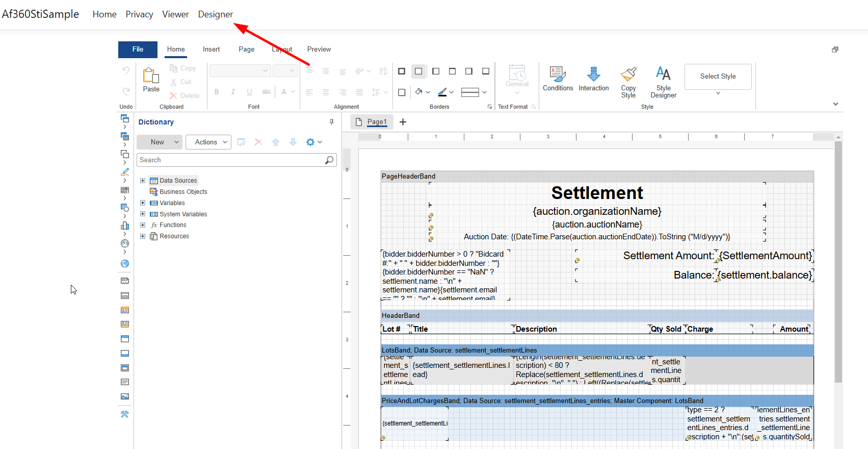This screenshot has width=868, height=449.
Task: Apply all borders to the component
Action: pos(402,71)
